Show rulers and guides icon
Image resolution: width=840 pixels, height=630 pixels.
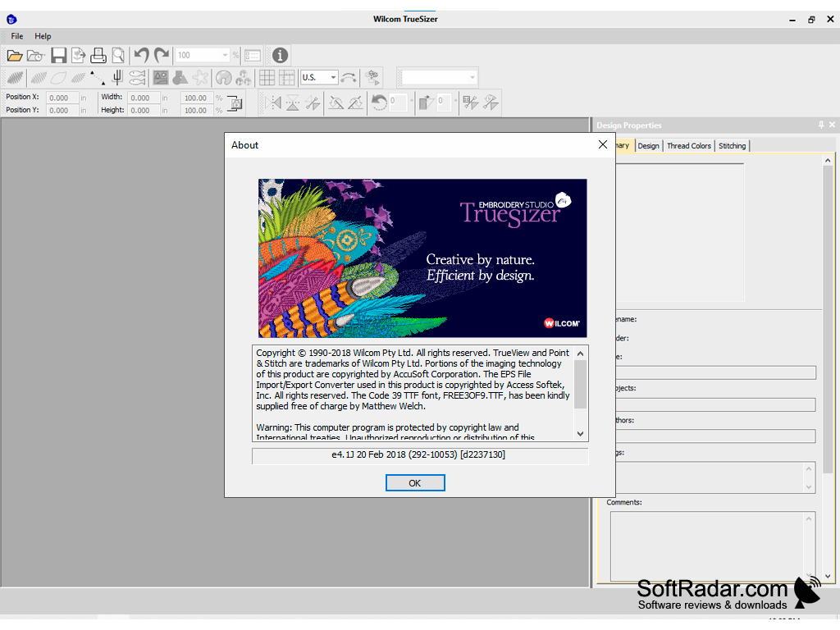coord(286,78)
